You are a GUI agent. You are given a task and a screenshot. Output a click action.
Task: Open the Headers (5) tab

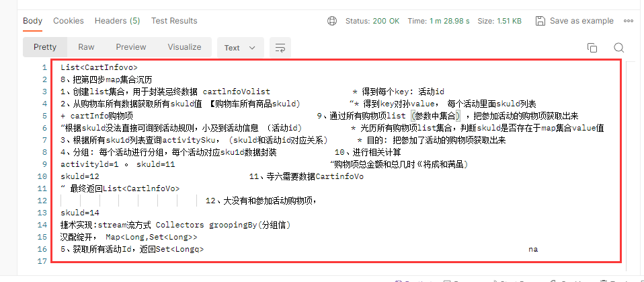point(118,21)
